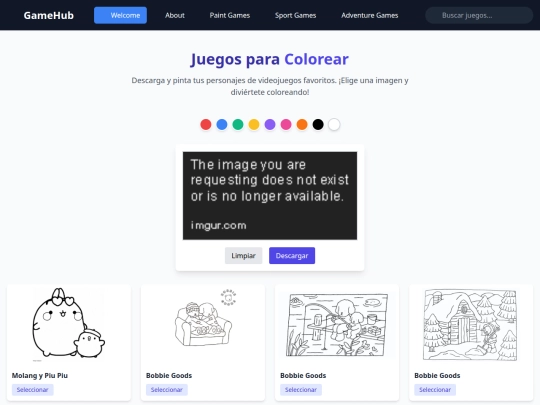Pick the black color swatch
The image size is (540, 405).
(318, 124)
